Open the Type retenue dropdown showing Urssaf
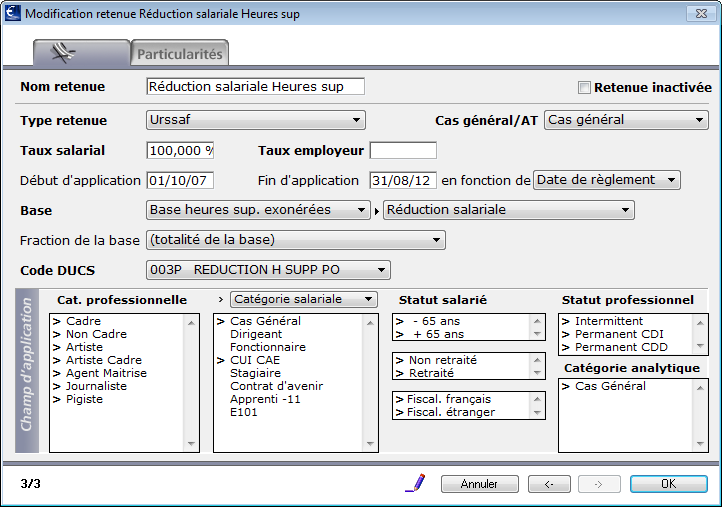The image size is (722, 507). point(256,120)
